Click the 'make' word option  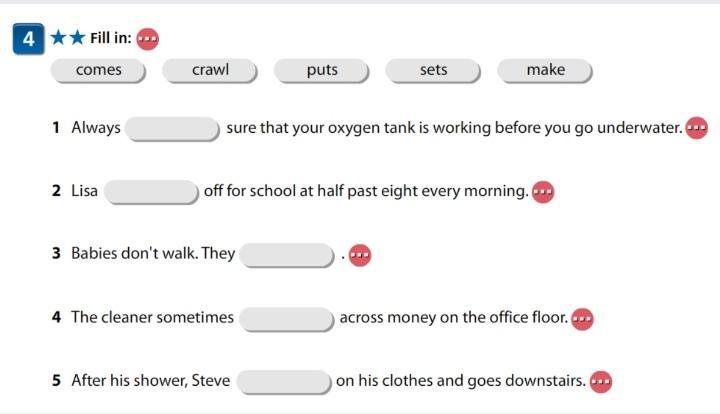(546, 70)
